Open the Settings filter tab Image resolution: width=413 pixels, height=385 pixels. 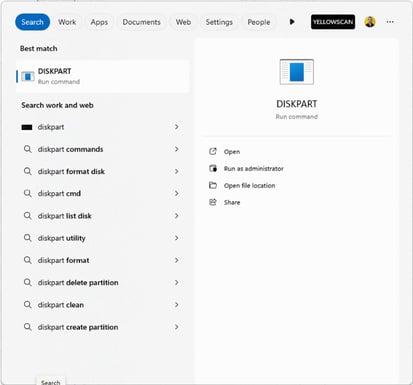click(219, 22)
